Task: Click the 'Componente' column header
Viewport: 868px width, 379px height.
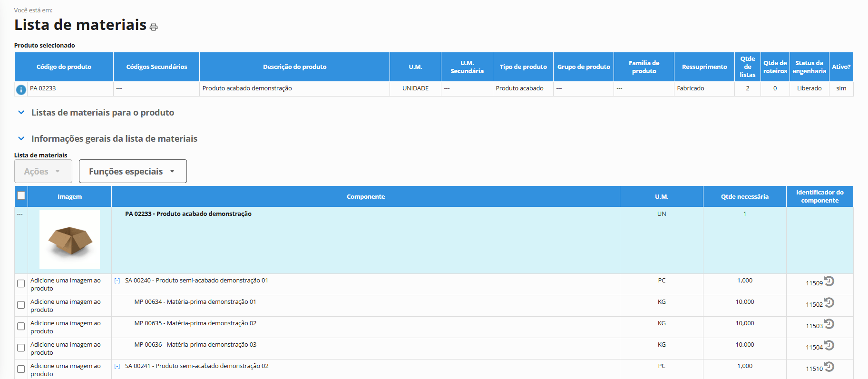Action: click(x=365, y=196)
